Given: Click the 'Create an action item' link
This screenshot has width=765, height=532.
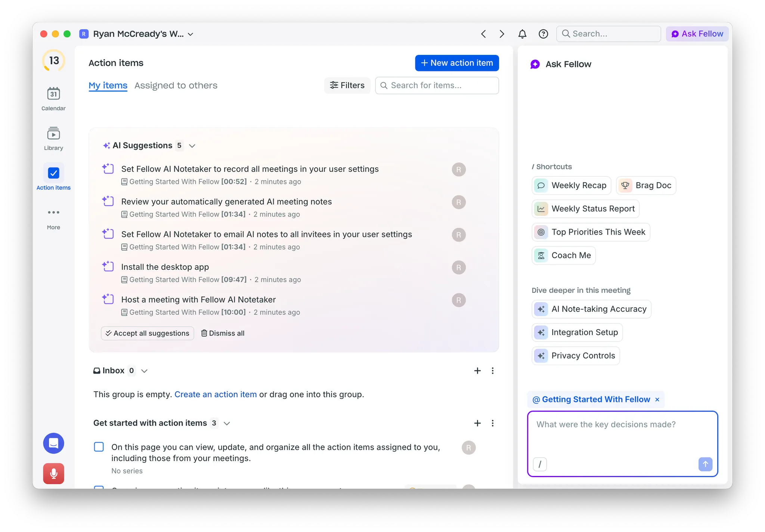Looking at the screenshot, I should [215, 395].
